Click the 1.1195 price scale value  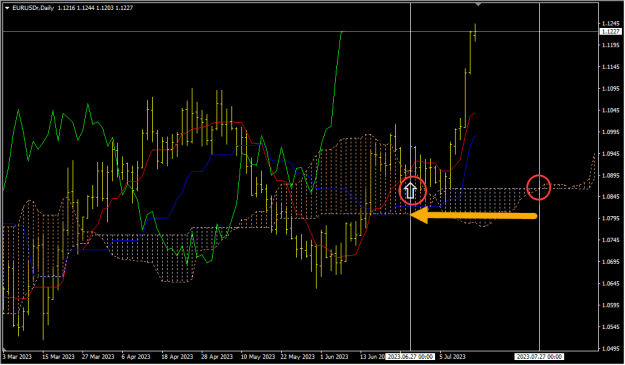click(611, 45)
